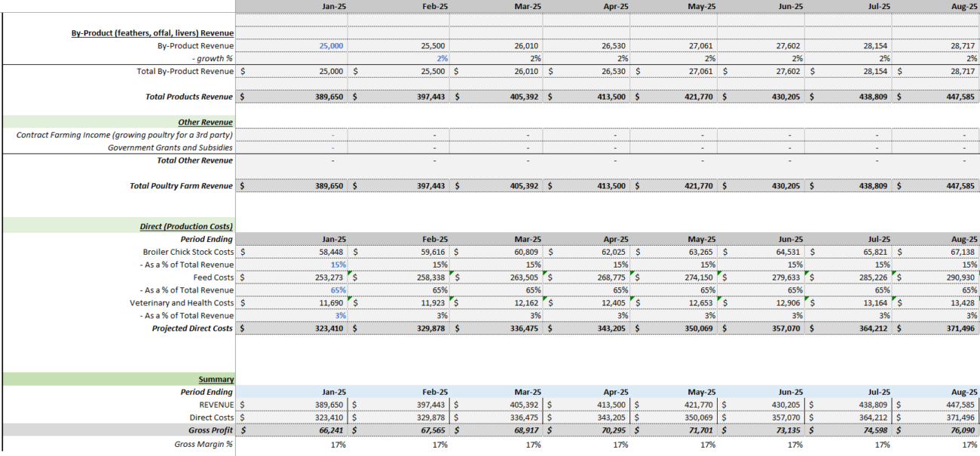Screen dimensions: 980x456
Task: Select Projected Direct Costs value 371,496
Action: pyautogui.click(x=962, y=329)
